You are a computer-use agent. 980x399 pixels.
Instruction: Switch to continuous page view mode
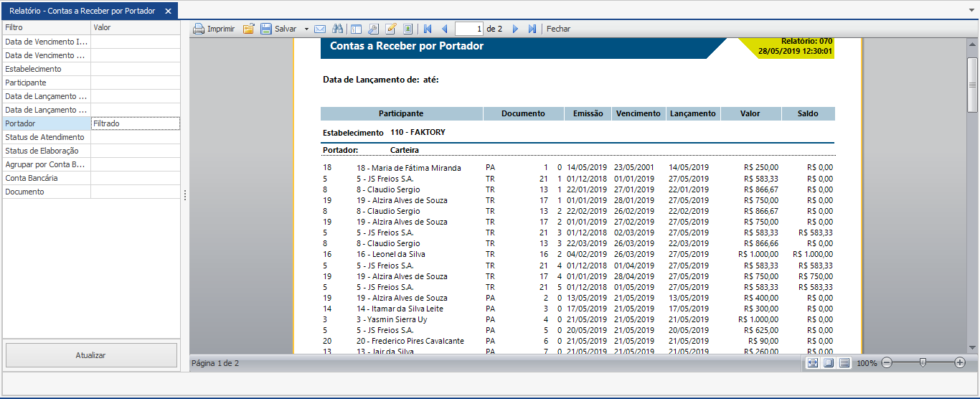(x=844, y=363)
